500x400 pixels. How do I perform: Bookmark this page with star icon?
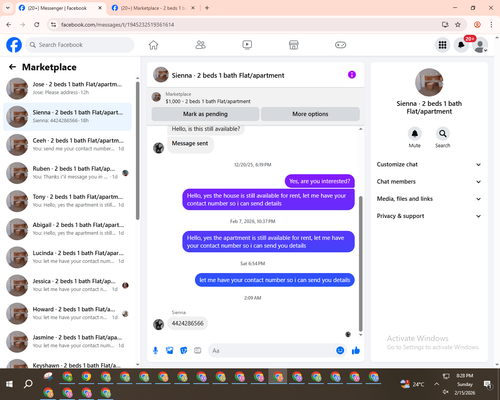click(458, 24)
